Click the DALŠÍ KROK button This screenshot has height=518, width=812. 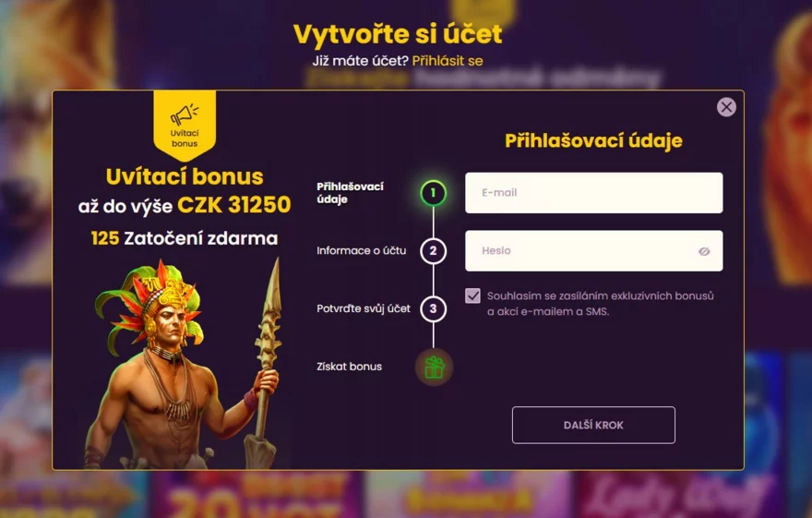(593, 426)
